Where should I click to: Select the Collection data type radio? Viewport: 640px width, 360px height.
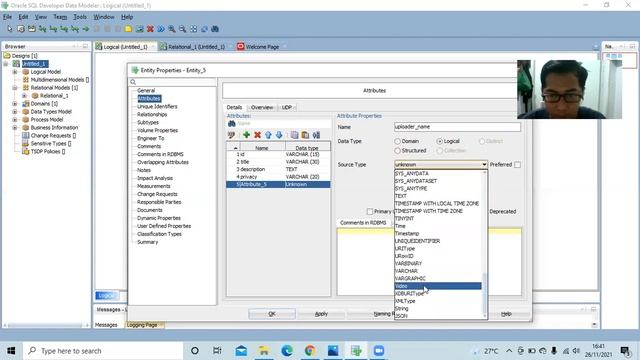[440, 151]
